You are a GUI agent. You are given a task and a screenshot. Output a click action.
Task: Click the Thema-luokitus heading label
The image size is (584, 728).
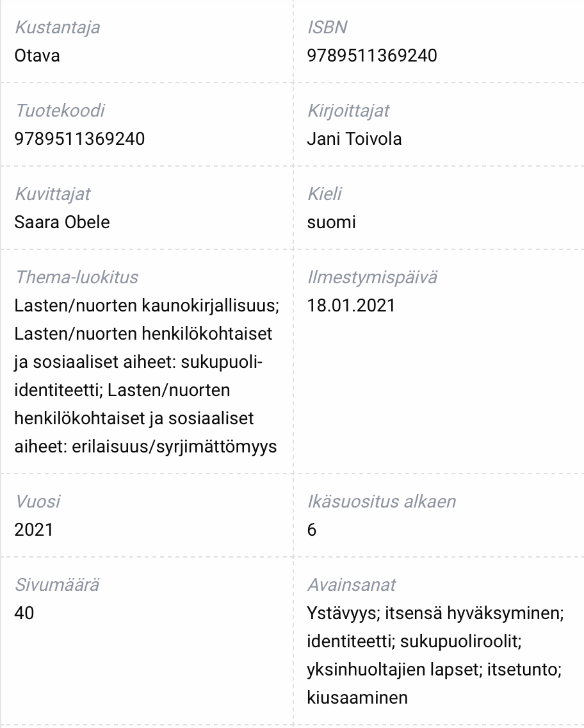(77, 277)
